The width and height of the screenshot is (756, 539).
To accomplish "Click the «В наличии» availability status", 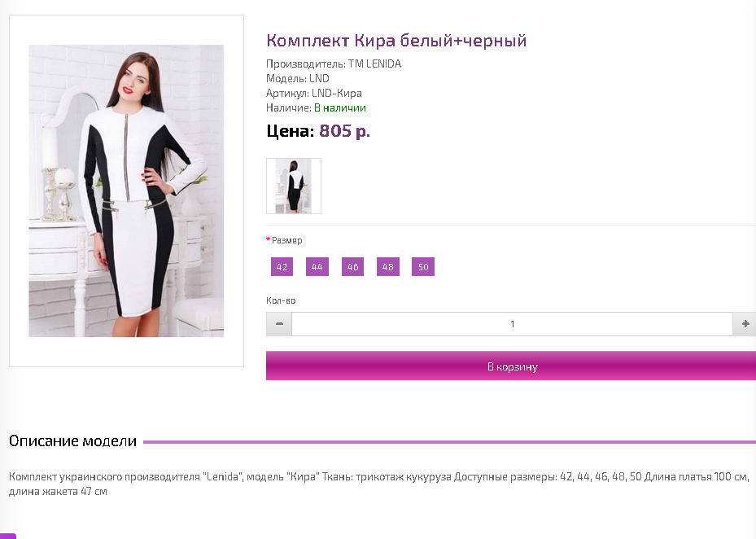I will (x=340, y=107).
